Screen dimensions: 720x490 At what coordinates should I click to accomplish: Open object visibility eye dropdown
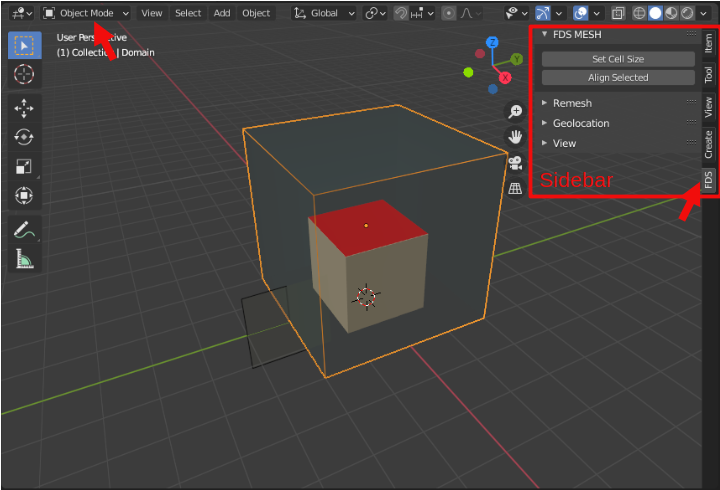(x=516, y=13)
